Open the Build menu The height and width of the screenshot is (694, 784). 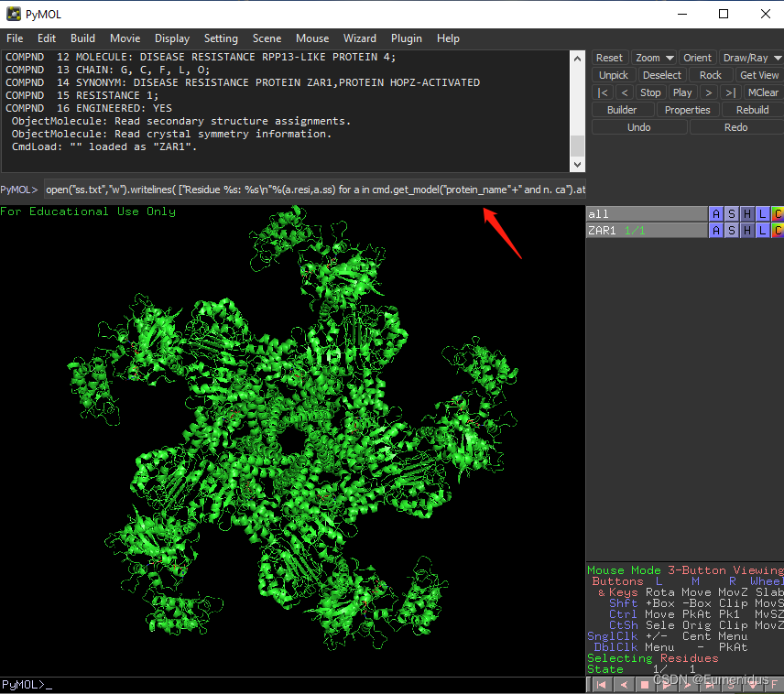coord(82,38)
